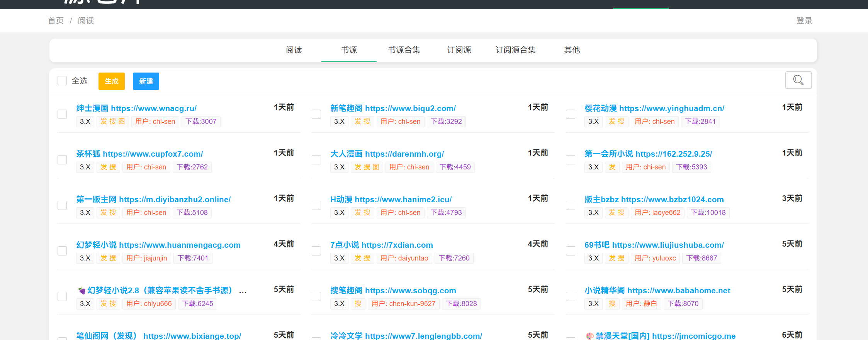
Task: Open the 书源合集 tab
Action: click(404, 50)
